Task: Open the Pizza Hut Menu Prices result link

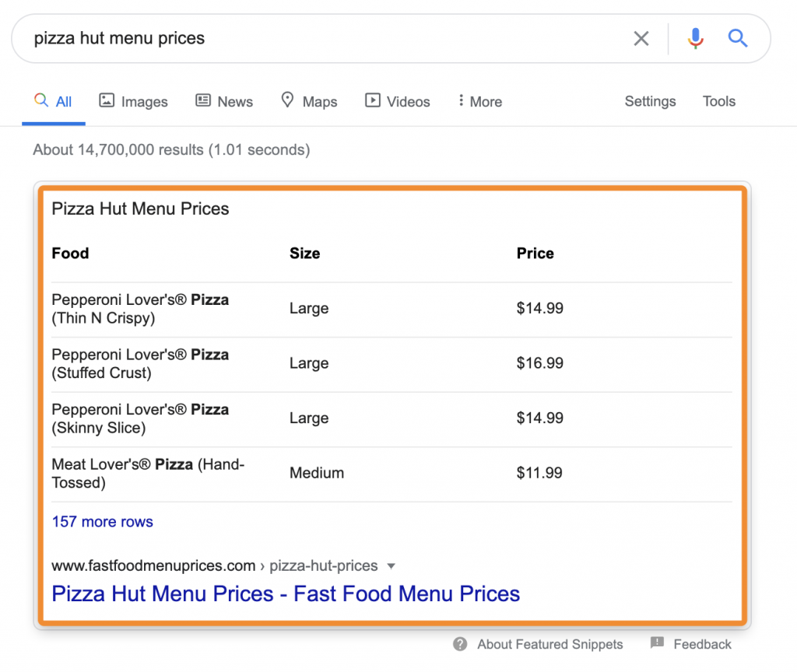Action: point(286,593)
